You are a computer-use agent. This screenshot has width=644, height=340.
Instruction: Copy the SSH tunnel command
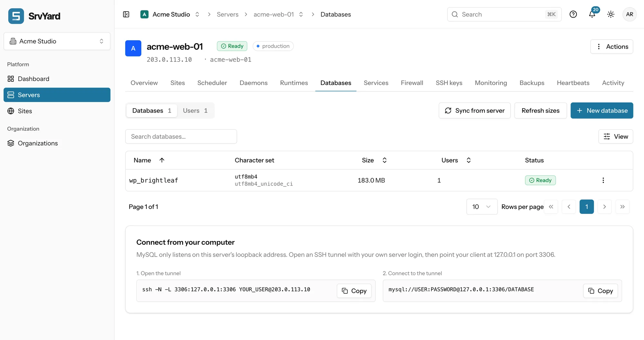pos(354,291)
